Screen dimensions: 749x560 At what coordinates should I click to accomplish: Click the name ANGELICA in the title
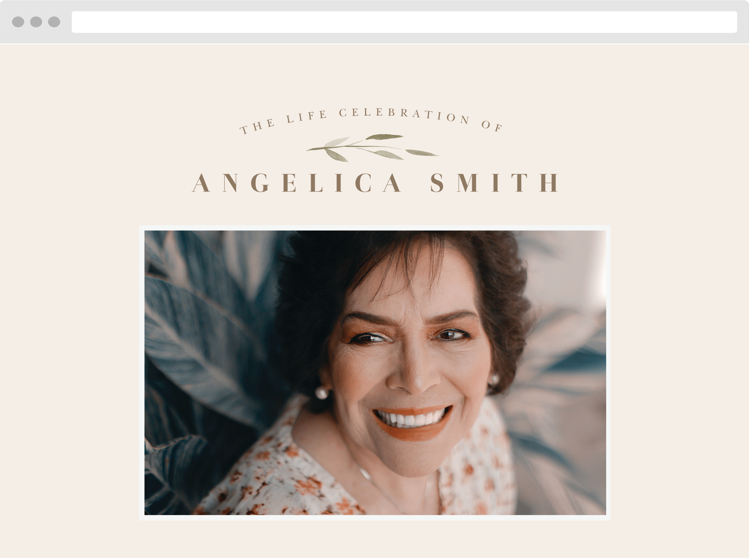(297, 183)
